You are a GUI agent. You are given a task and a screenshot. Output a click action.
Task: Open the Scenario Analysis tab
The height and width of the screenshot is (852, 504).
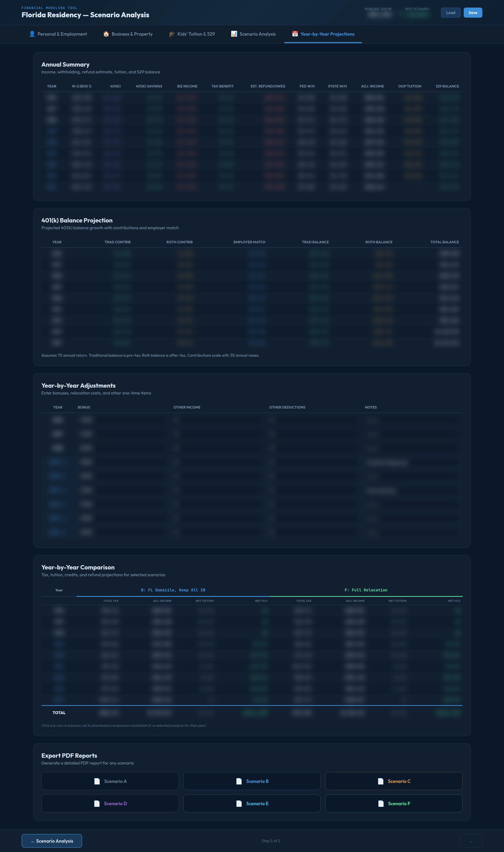(257, 34)
